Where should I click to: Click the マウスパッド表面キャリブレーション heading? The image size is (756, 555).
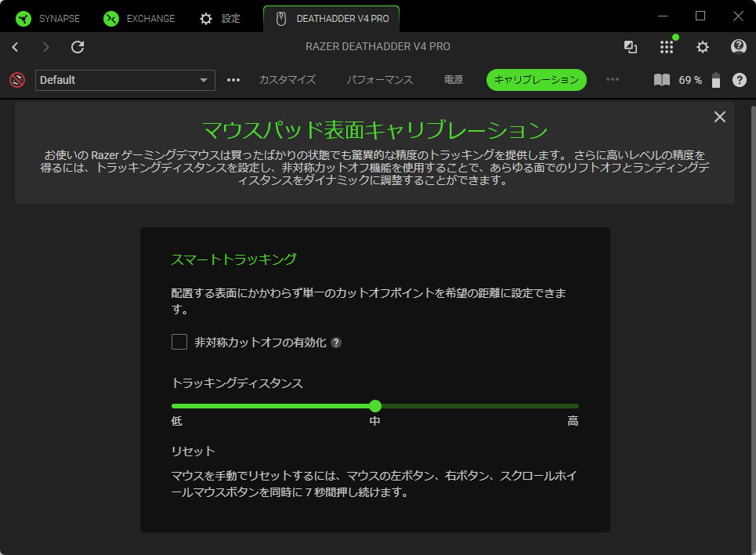coord(375,130)
